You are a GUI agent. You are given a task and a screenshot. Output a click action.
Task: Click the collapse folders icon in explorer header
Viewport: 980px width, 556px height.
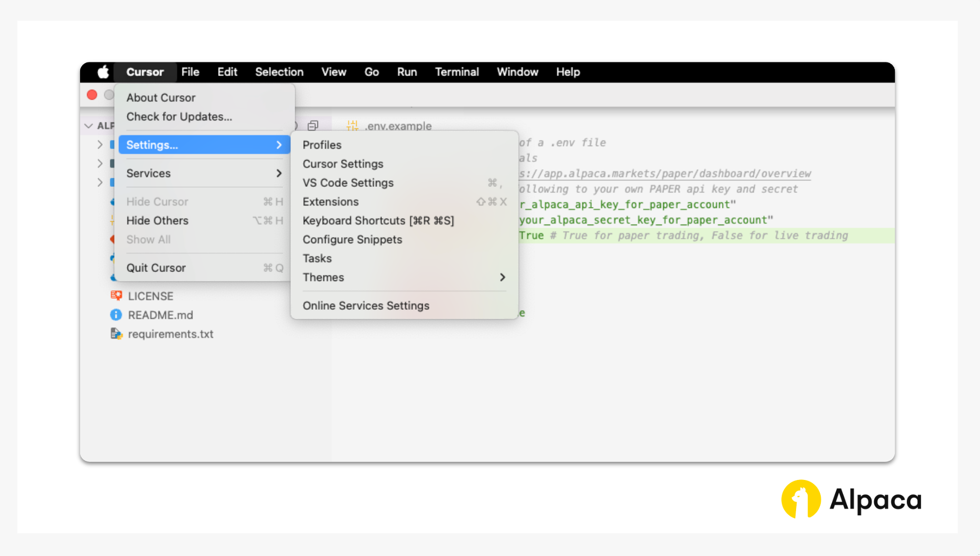click(313, 125)
